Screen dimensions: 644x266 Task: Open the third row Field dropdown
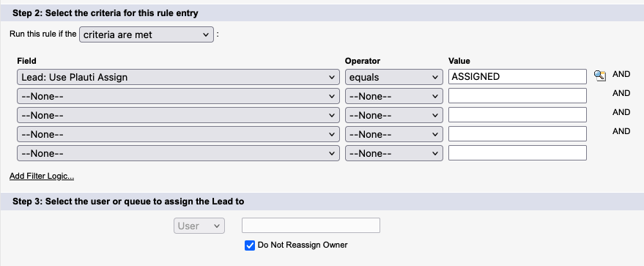click(178, 115)
